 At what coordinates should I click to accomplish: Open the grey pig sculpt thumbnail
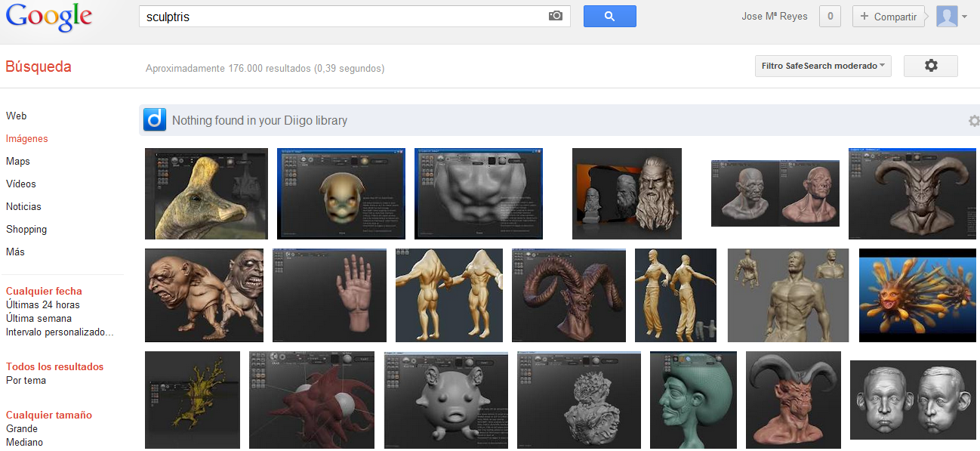(445, 400)
